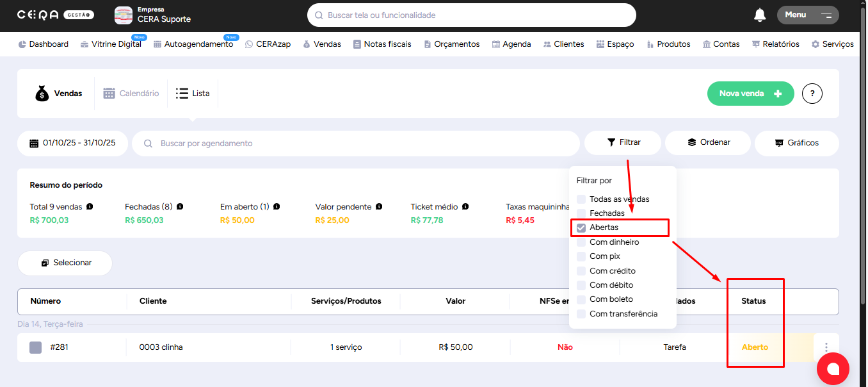Open the date range picker 01/10/25 - 31/10/25
Viewport: 868px width, 387px height.
72,144
